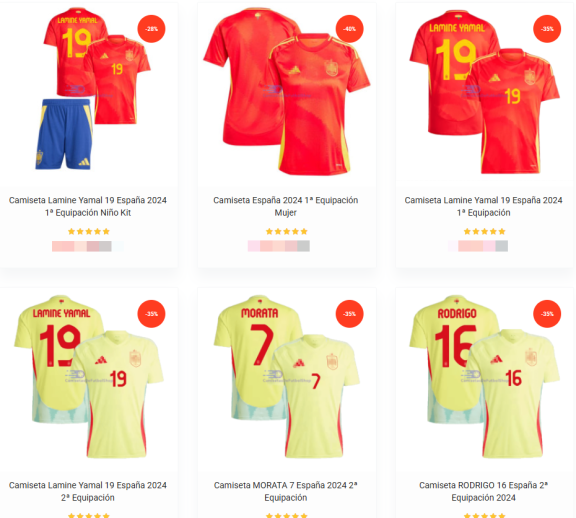Open 'Camiseta España 2024 1ª Equipación Mujer' link
Image resolution: width=576 pixels, height=518 pixels.
point(286,206)
